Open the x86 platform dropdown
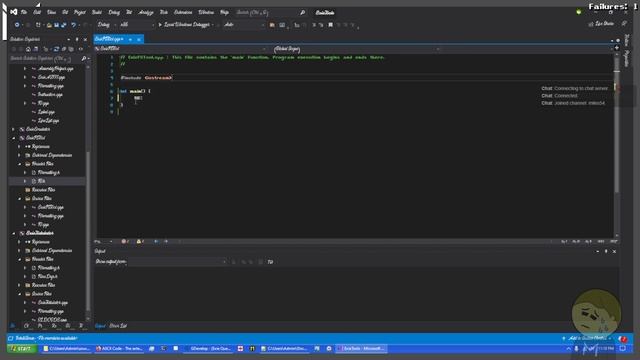Screen dimensions: 640x360 coord(137,25)
